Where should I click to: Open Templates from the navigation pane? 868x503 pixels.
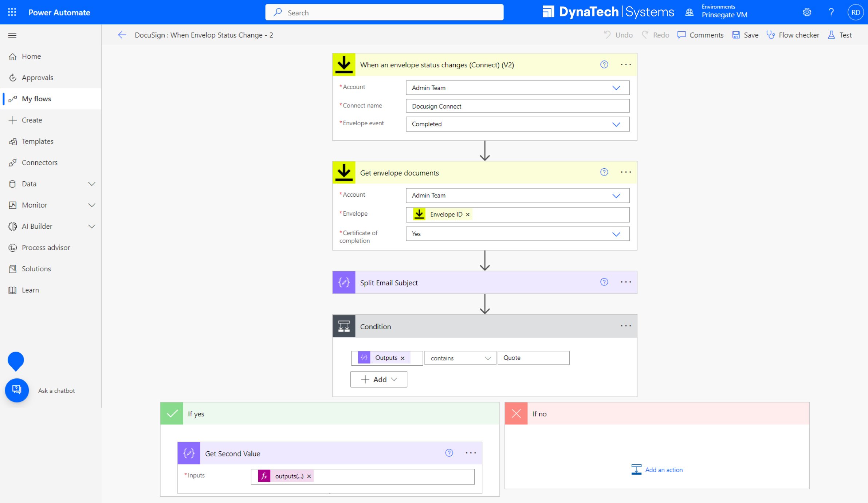[37, 141]
